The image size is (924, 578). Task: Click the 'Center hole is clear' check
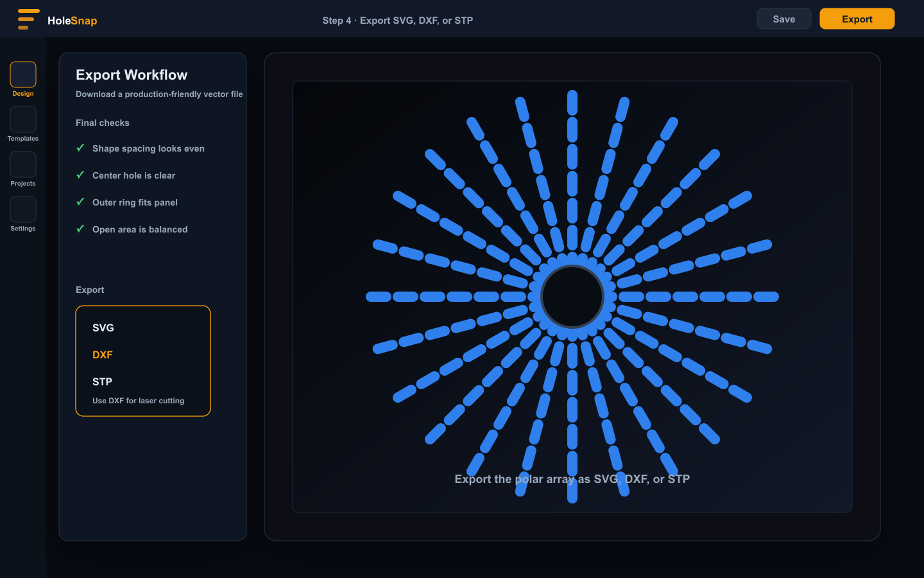click(126, 175)
